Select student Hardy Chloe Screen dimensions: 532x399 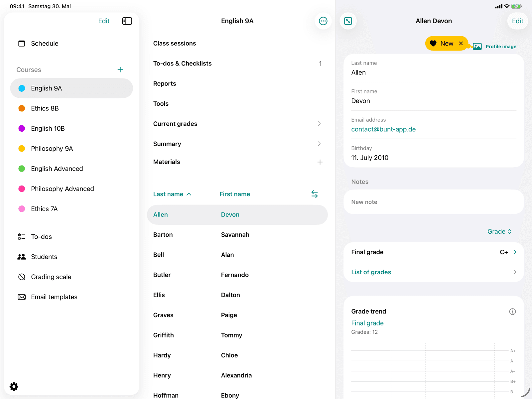pos(237,355)
